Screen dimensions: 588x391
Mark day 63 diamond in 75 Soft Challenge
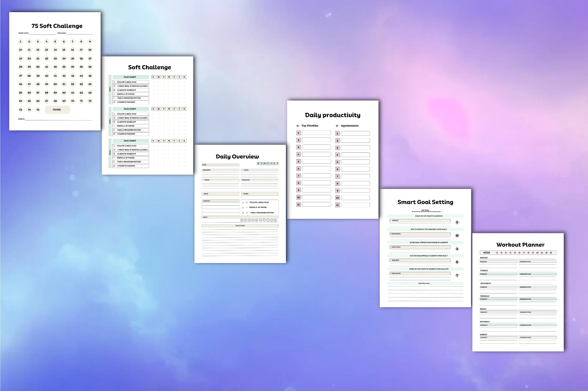tap(90, 93)
